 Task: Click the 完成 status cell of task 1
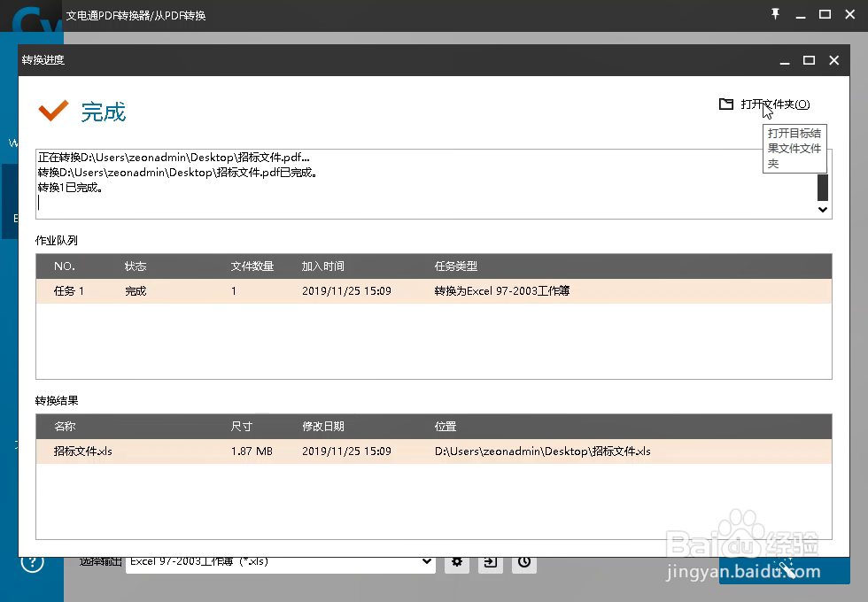click(x=136, y=291)
